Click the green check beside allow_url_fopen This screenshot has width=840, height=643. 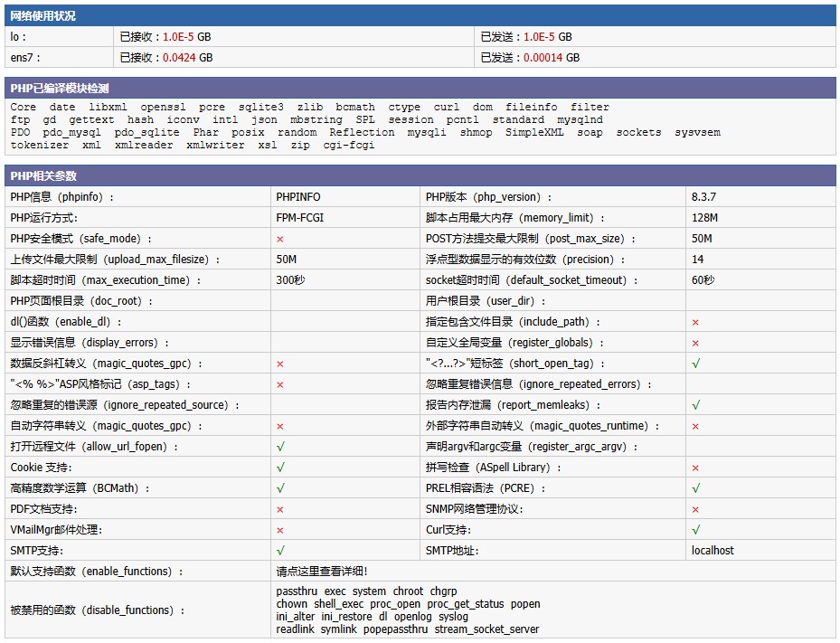(281, 447)
